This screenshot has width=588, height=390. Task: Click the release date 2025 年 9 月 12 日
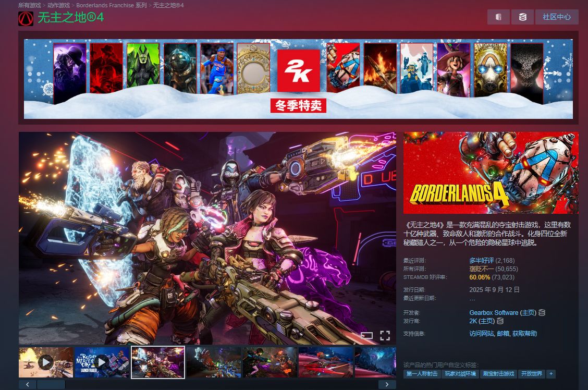coord(494,289)
